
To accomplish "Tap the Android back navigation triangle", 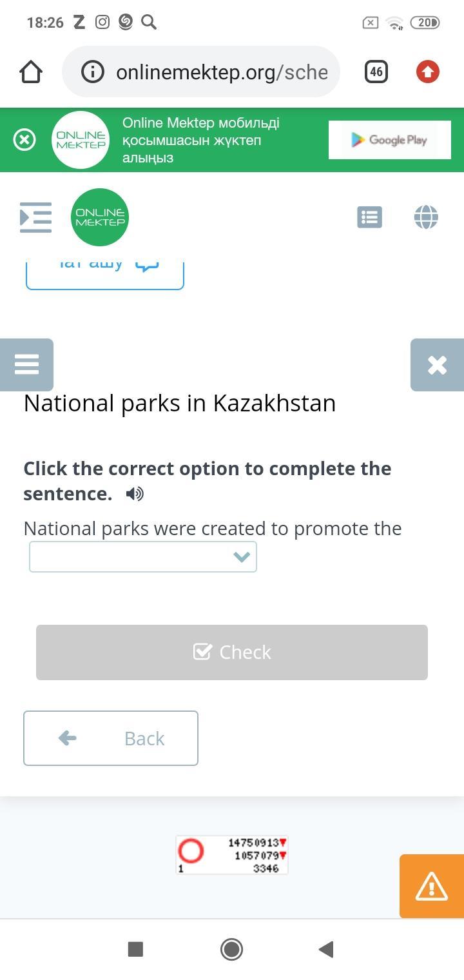I will (x=327, y=949).
